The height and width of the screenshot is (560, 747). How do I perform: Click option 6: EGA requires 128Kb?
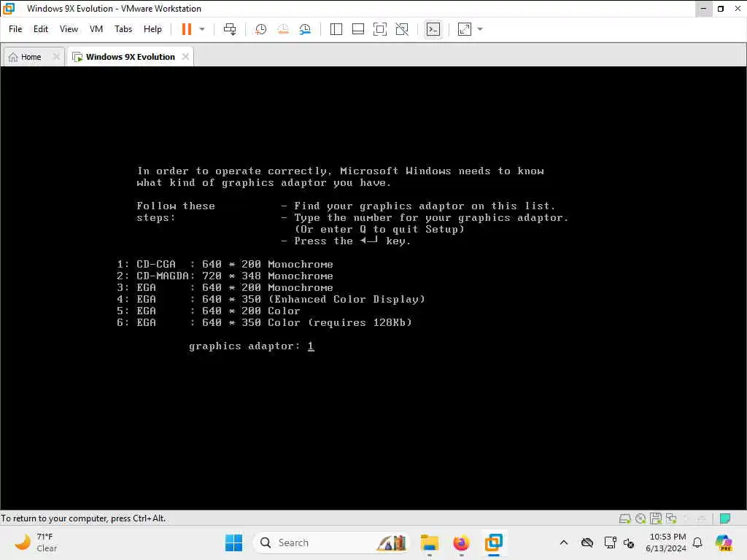tap(264, 323)
